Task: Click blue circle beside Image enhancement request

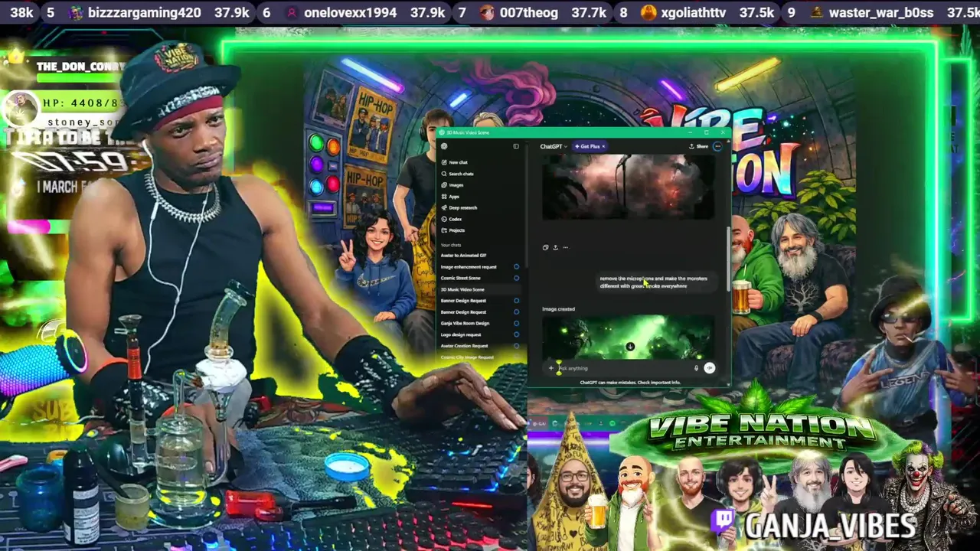Action: coord(516,267)
